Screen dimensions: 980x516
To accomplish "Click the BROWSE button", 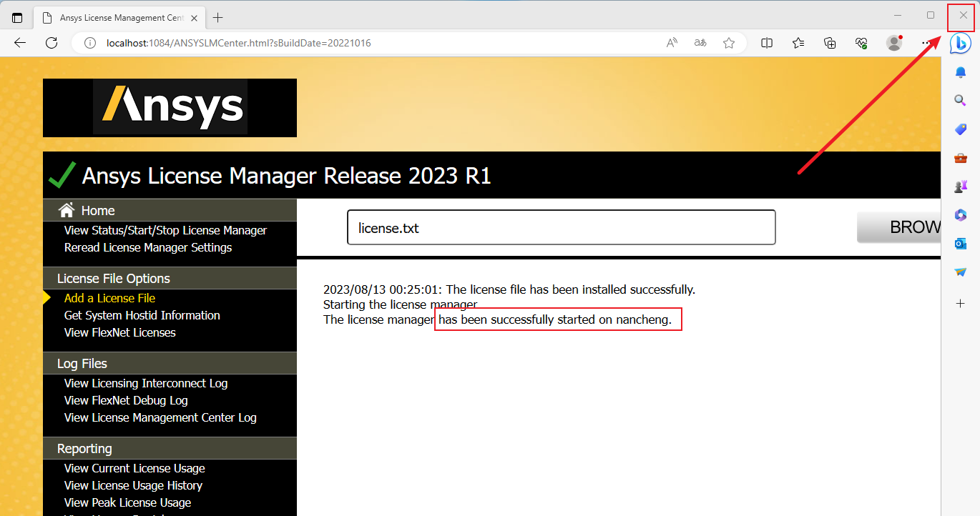I will tap(899, 227).
